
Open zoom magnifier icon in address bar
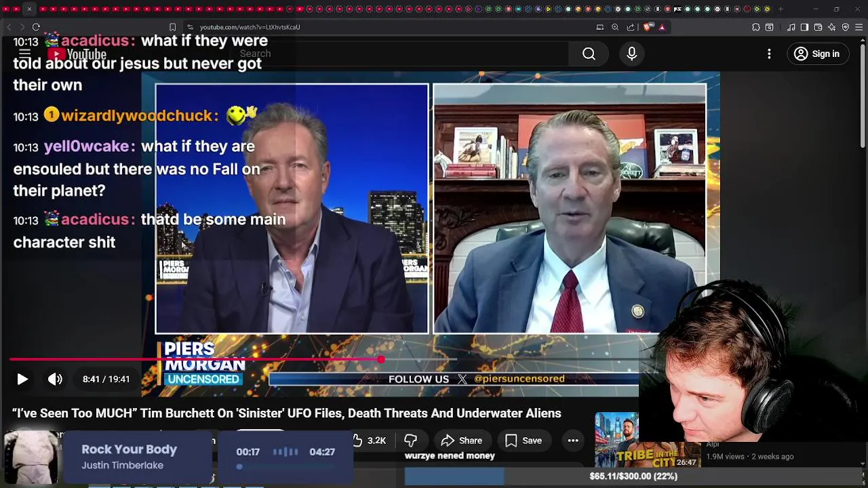(615, 27)
